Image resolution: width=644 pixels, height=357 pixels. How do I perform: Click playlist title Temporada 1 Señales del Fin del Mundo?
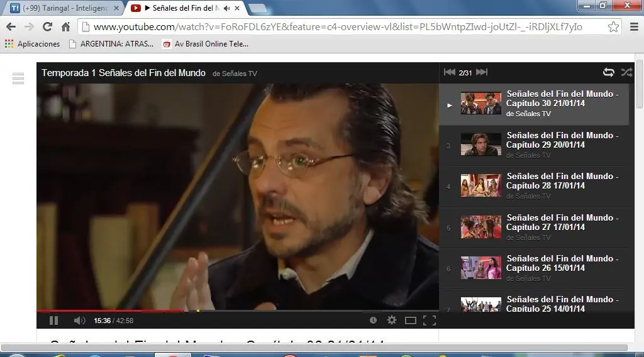pos(123,73)
